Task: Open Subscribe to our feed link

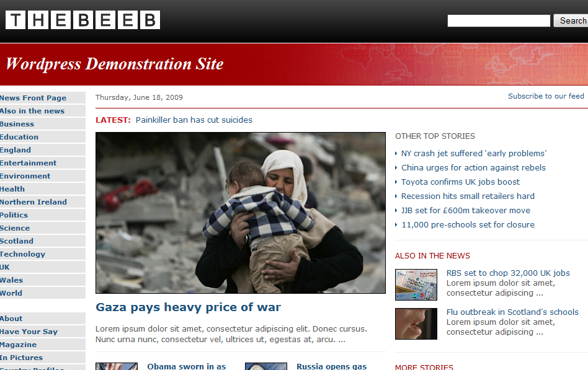Action: pyautogui.click(x=546, y=96)
